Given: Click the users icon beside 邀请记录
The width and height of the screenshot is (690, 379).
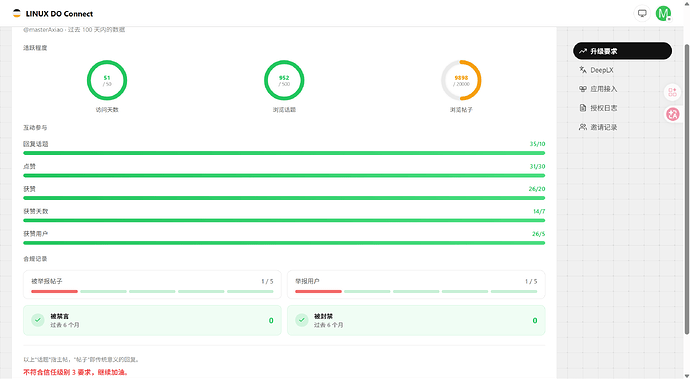Looking at the screenshot, I should pos(583,127).
